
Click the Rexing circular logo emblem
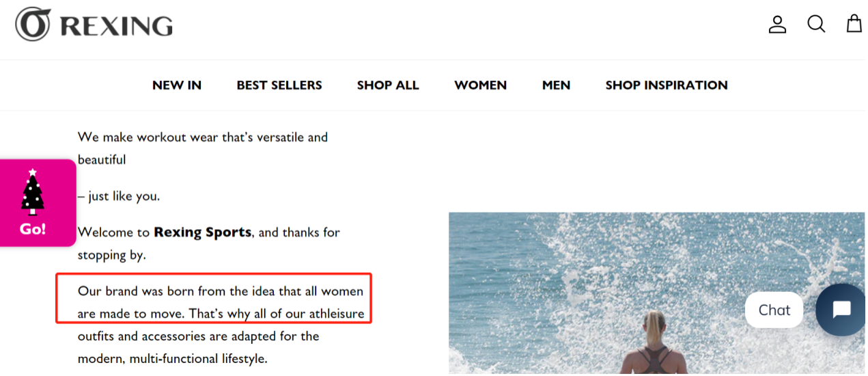(33, 25)
